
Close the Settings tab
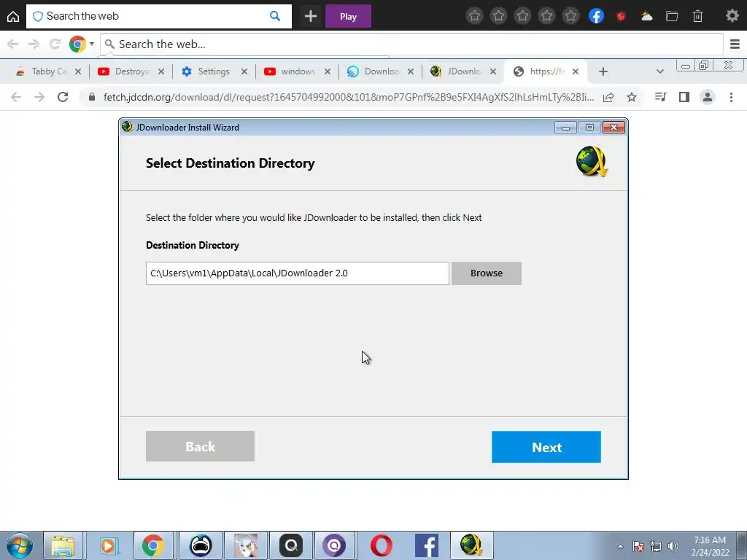[x=244, y=71]
